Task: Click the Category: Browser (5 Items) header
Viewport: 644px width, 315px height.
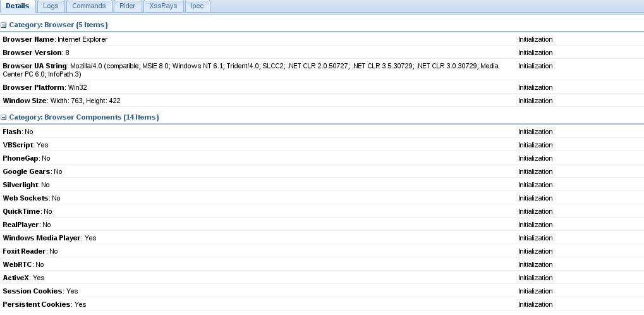Action: tap(58, 25)
